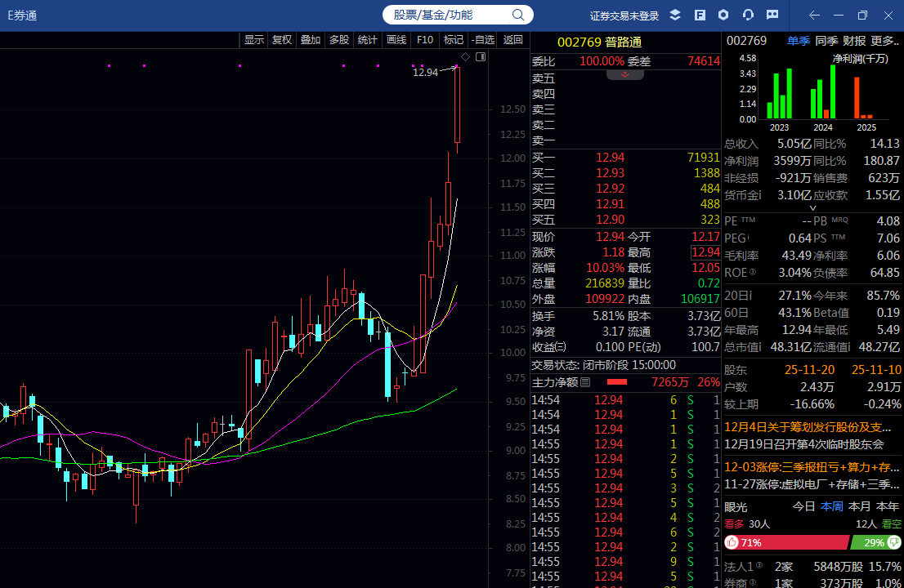This screenshot has width=904, height=588.
Task: Click the 买三 price 12.92
Action: 610,189
